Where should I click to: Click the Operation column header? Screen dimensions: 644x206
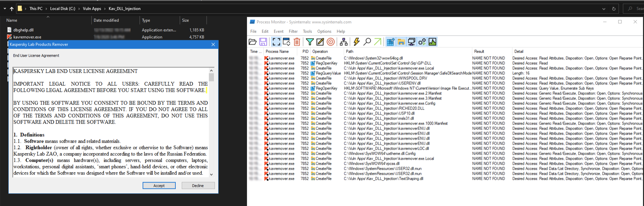327,52
